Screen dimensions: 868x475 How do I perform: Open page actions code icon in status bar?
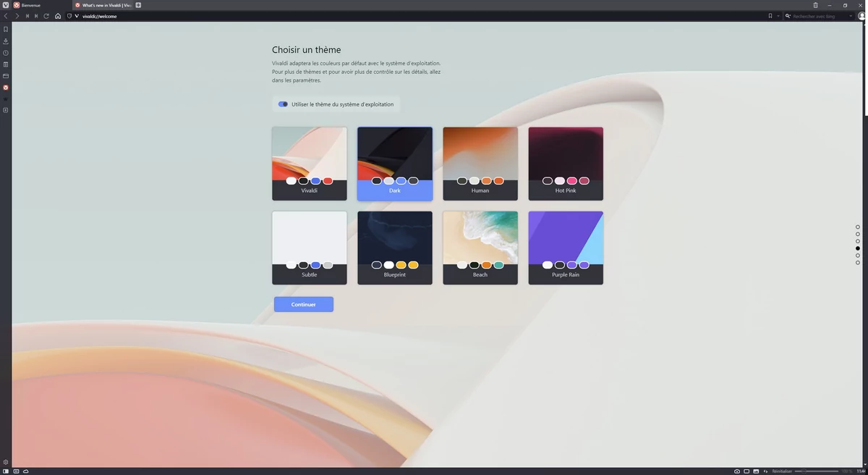pyautogui.click(x=765, y=471)
